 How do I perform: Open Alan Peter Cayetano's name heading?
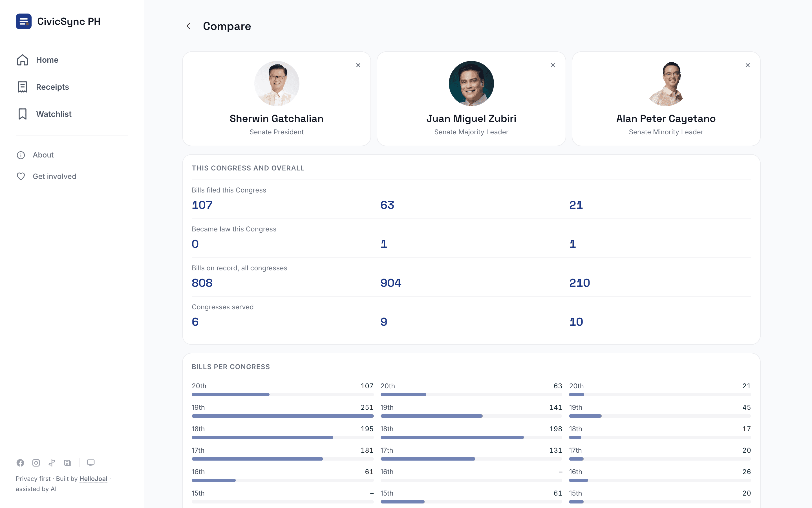pyautogui.click(x=666, y=119)
